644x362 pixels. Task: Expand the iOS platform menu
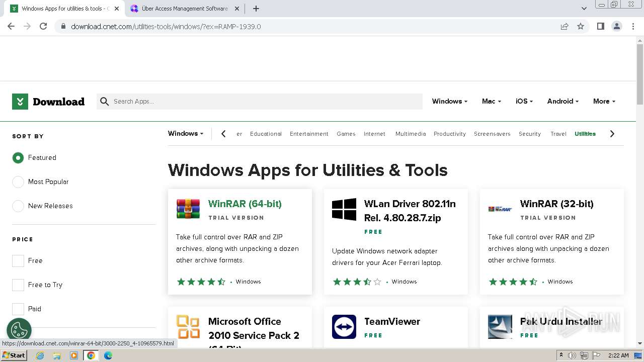524,101
